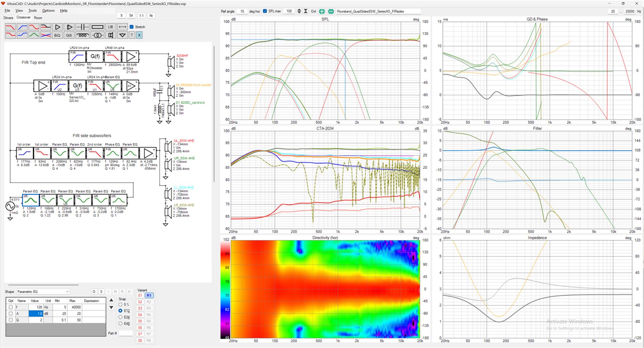This screenshot has height=348, width=644.
Task: Select the Param EQ block at 128Hz
Action: pos(30,200)
